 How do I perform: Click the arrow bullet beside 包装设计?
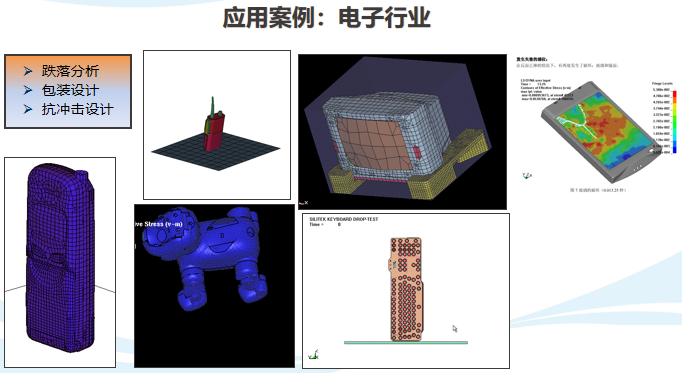[28, 90]
